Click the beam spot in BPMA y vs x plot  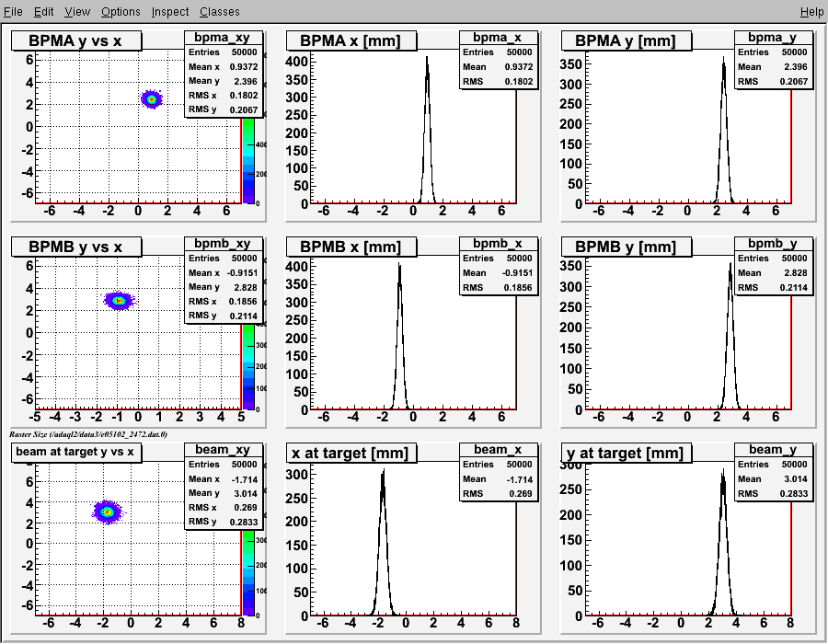coord(152,98)
